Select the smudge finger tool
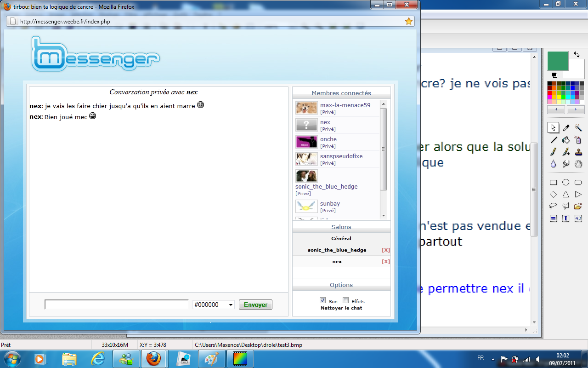Image resolution: width=588 pixels, height=368 pixels. tap(566, 164)
